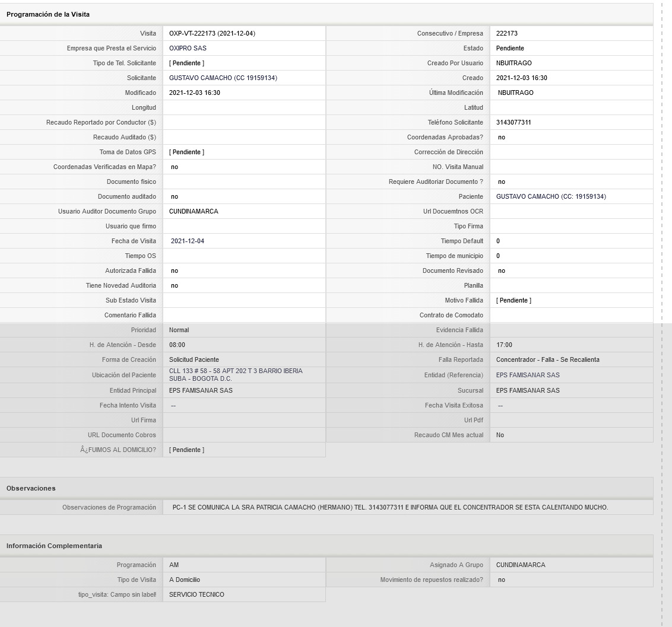
Task: Click Sucursal value EPS FAMISANAR SAS
Action: point(528,390)
